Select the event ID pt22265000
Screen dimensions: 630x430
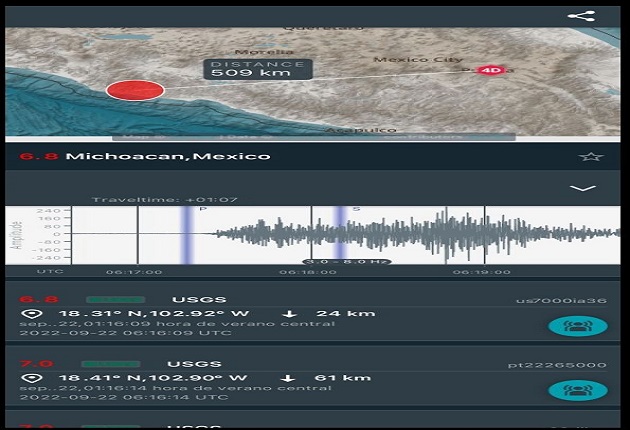click(x=557, y=365)
